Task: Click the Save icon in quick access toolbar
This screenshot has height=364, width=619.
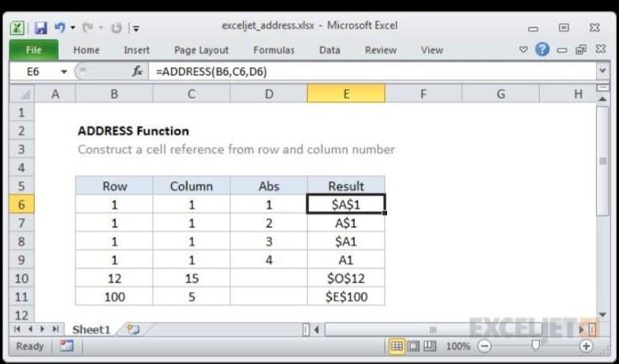Action: [40, 28]
